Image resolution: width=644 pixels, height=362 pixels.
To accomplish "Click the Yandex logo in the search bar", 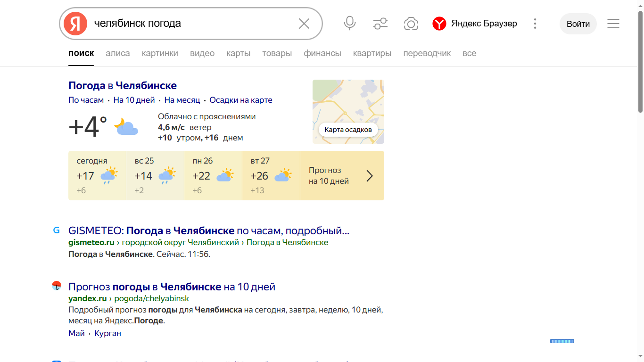I will (x=75, y=24).
